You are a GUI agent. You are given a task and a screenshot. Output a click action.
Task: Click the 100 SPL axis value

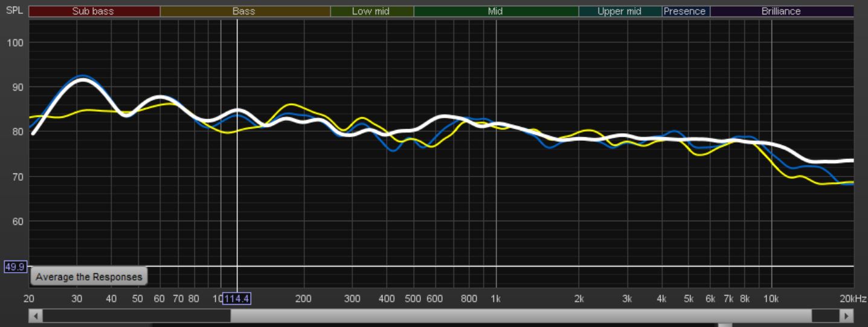click(14, 42)
